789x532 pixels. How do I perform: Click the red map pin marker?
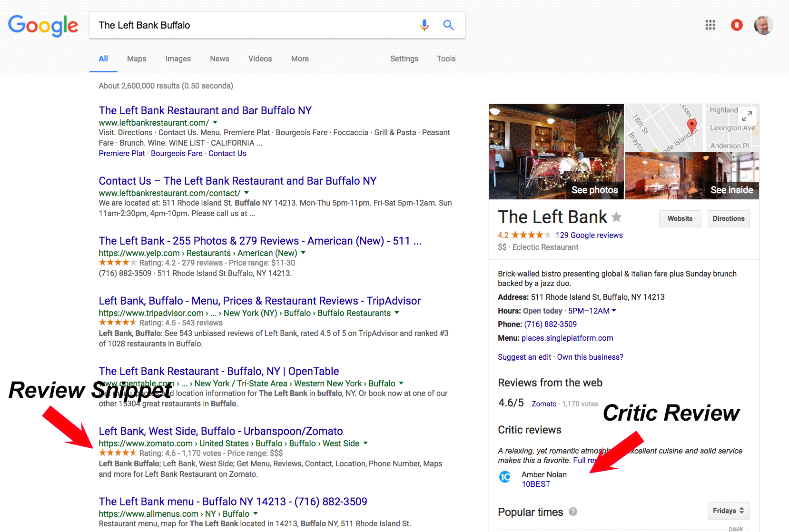(x=692, y=127)
